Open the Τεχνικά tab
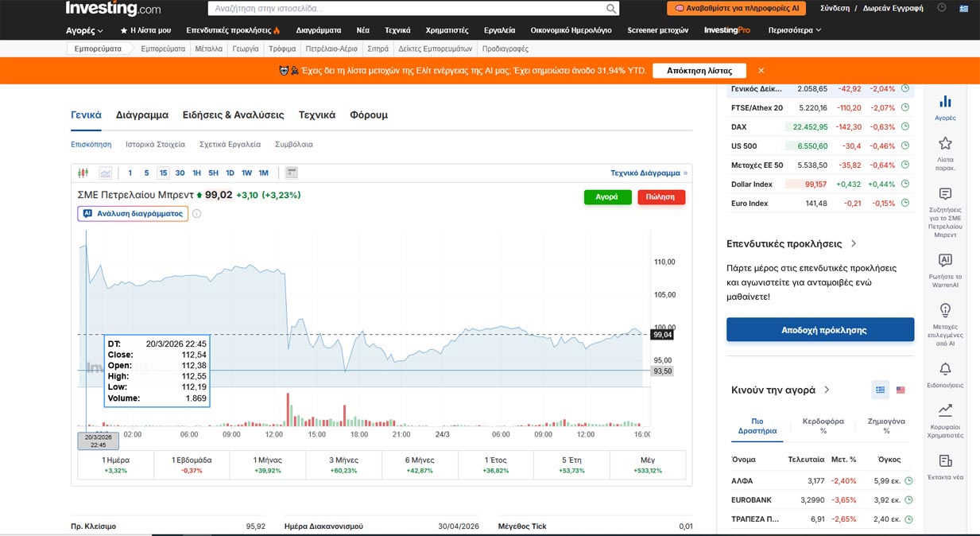980x536 pixels. click(316, 115)
